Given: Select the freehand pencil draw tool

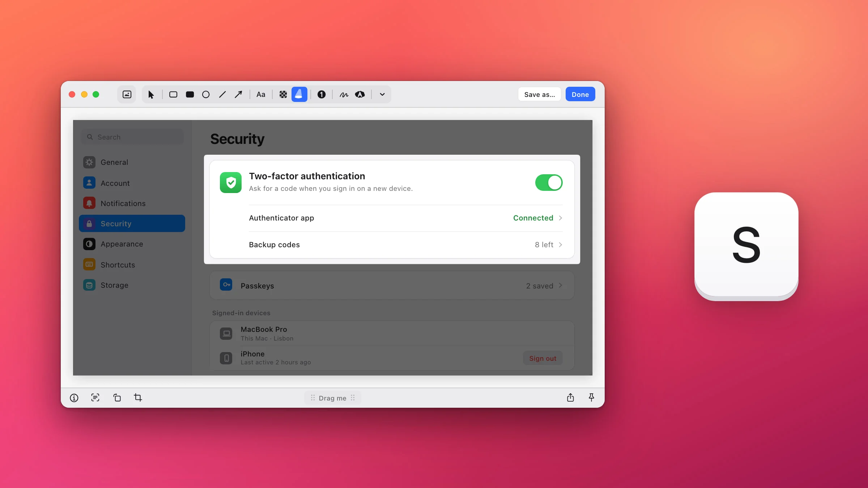Looking at the screenshot, I should tap(344, 94).
